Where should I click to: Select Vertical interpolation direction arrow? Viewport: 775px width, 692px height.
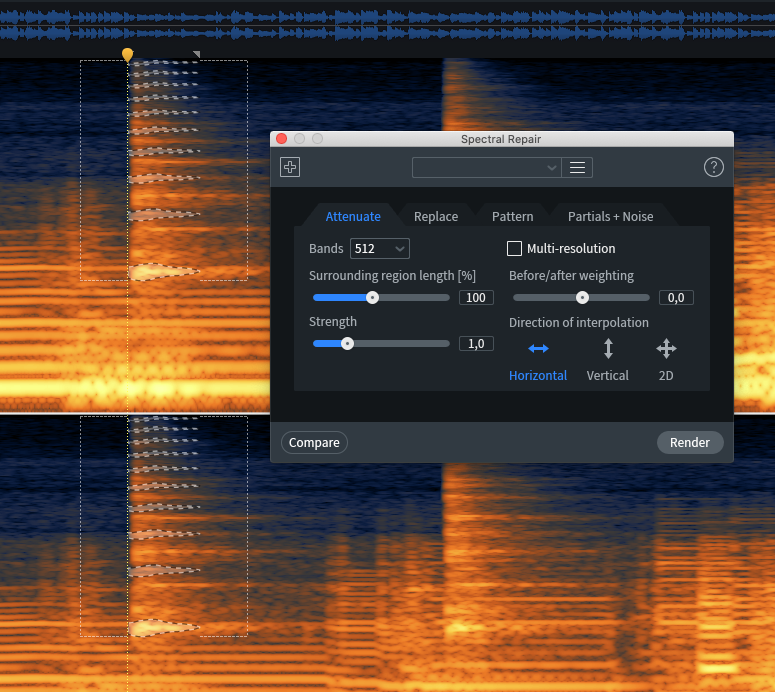[x=608, y=348]
